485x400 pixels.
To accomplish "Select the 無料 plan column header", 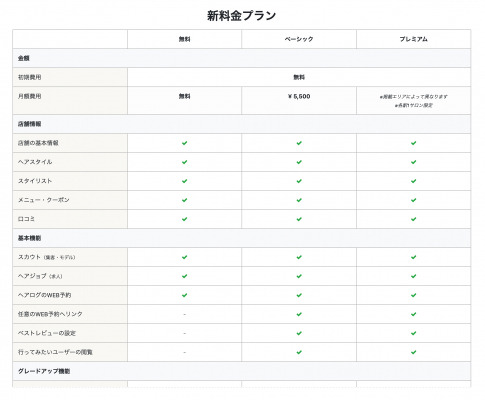I will [184, 39].
